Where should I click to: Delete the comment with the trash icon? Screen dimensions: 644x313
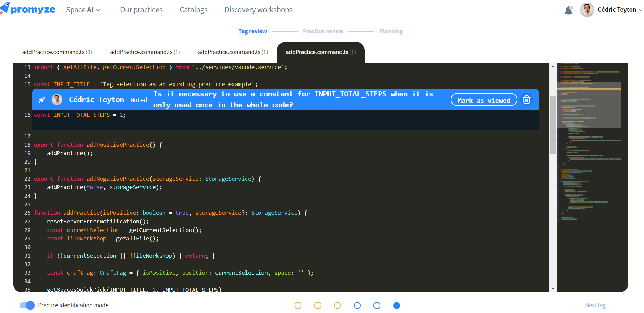[527, 100]
